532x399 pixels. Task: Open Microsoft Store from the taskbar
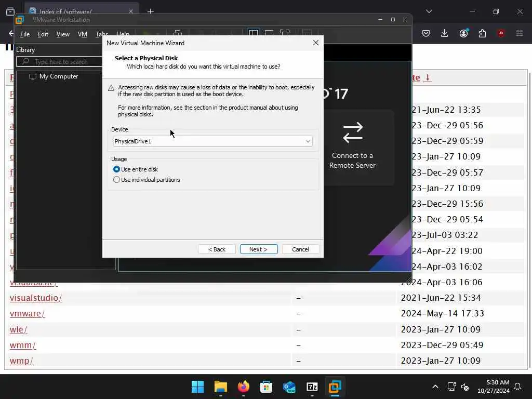tap(266, 387)
